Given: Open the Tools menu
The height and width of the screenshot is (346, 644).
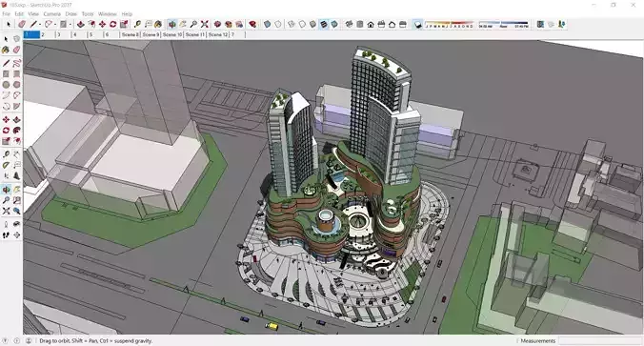Looking at the screenshot, I should pos(88,14).
